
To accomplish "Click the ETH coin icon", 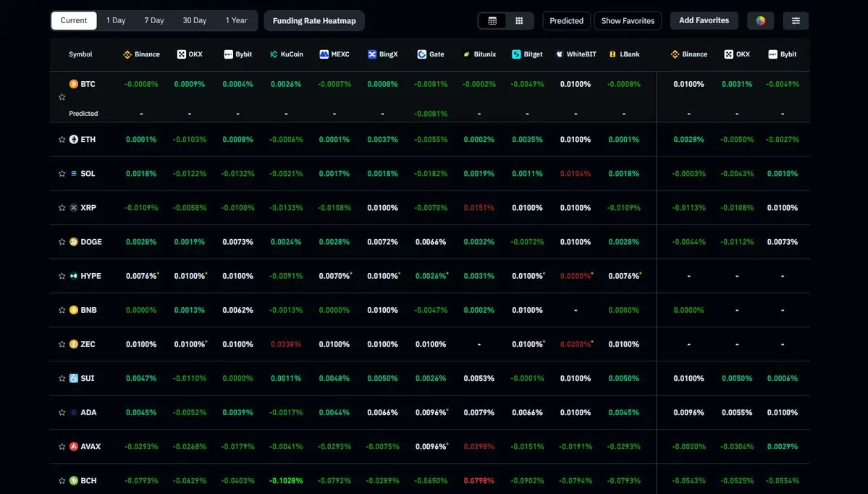I will pyautogui.click(x=74, y=139).
